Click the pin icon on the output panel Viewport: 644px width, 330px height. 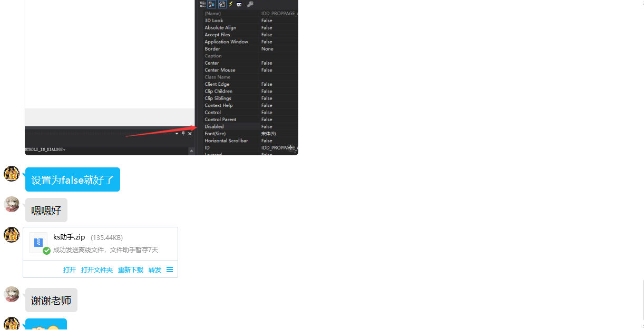click(183, 134)
